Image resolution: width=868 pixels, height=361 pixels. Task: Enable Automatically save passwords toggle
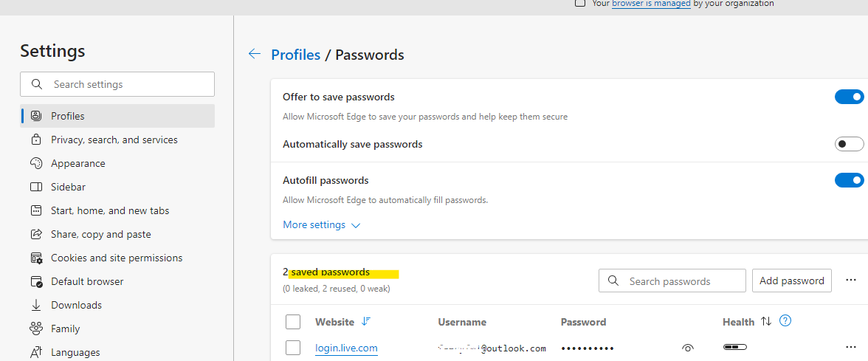pos(849,144)
